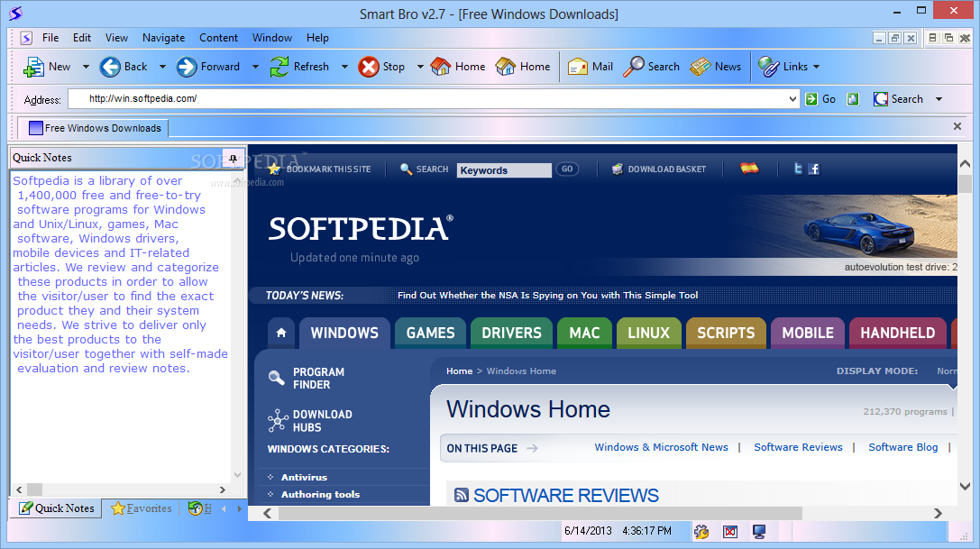980x549 pixels.
Task: Open the LINUX category tab
Action: pos(649,333)
